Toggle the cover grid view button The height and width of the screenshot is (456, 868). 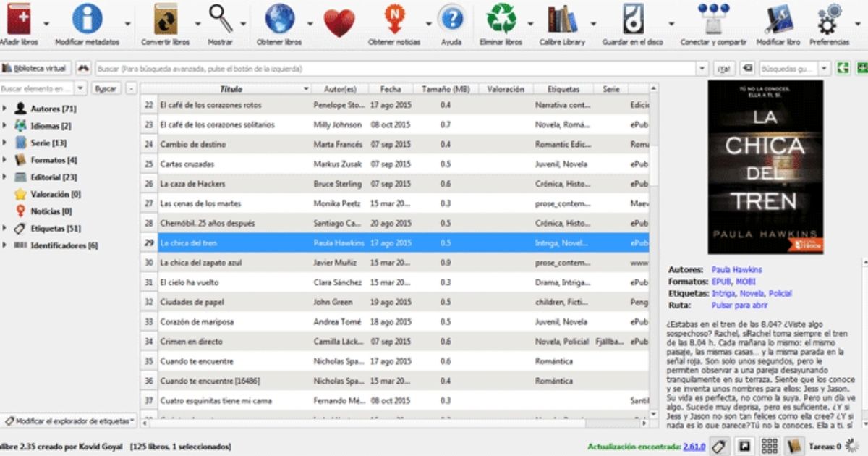[x=769, y=446]
